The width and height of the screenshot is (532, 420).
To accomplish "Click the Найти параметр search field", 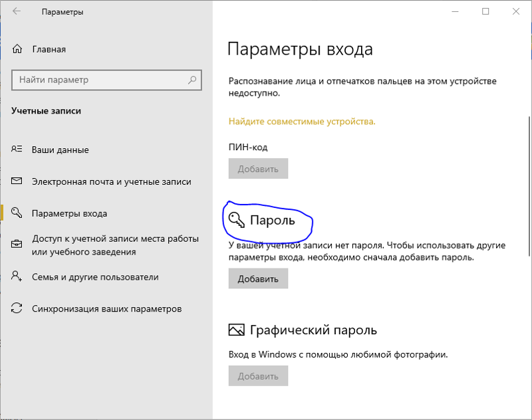I will coord(106,80).
